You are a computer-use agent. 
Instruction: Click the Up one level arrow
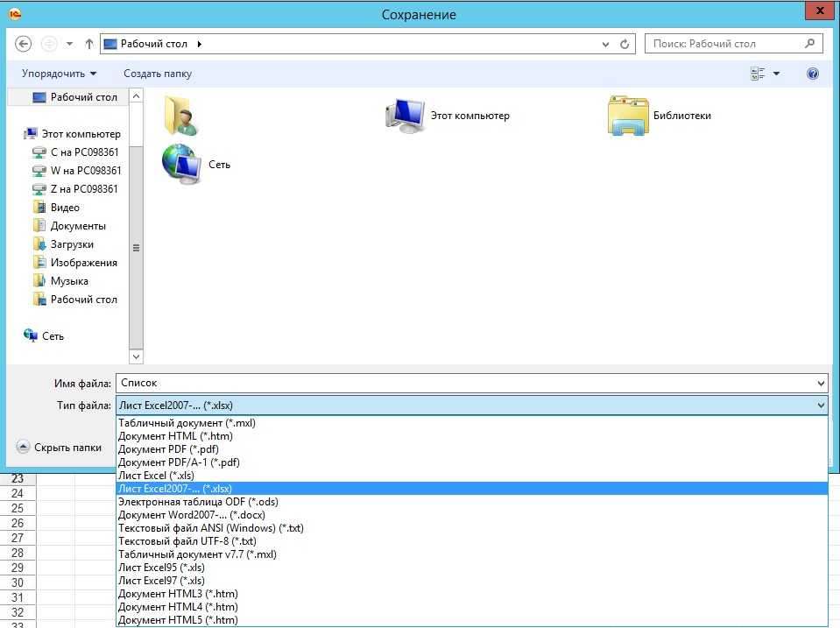point(89,44)
